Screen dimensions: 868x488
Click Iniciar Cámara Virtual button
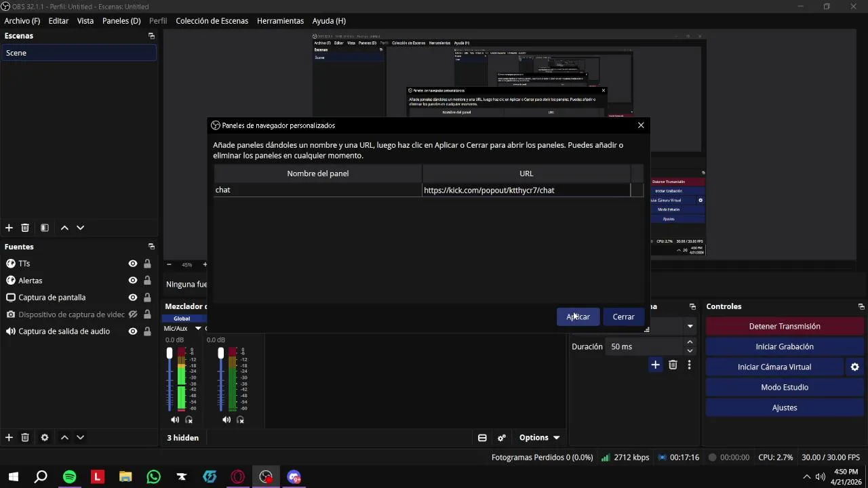click(x=774, y=367)
